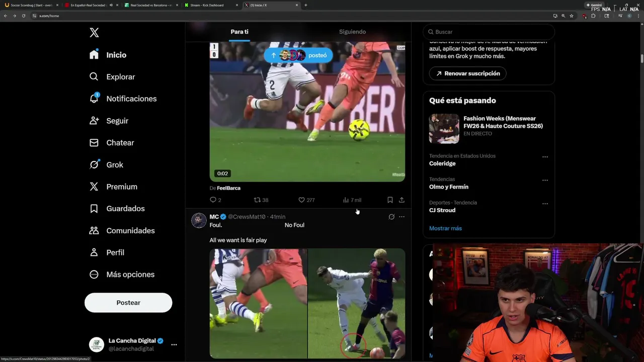Bookmark this page with the star icon
Screen dimensions: 644x362
[x=572, y=16]
